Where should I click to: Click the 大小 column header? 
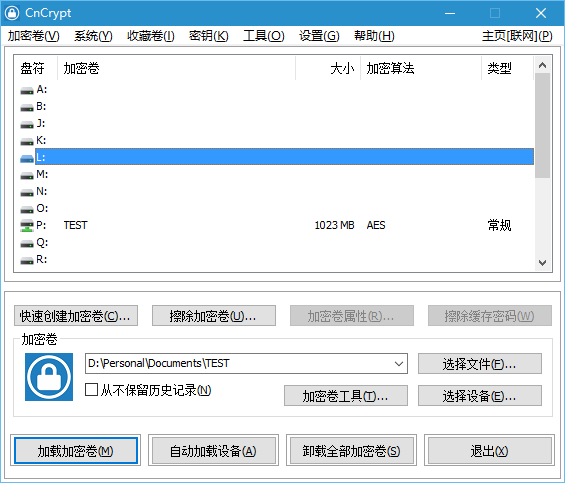328,68
